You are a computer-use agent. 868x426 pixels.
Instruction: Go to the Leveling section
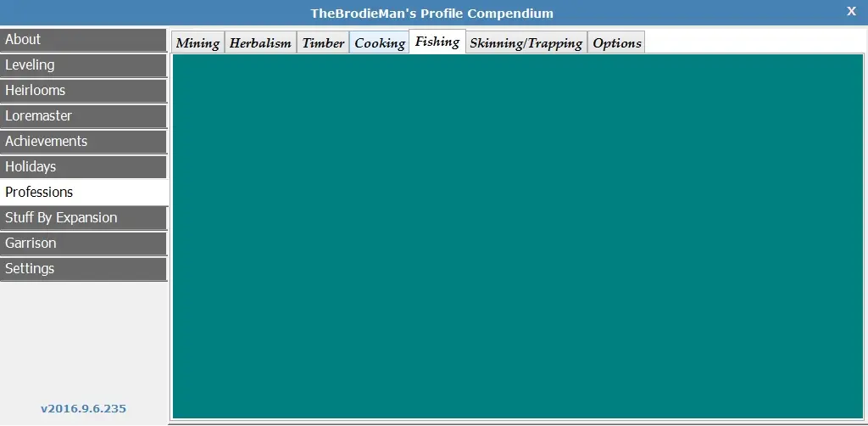(x=83, y=65)
